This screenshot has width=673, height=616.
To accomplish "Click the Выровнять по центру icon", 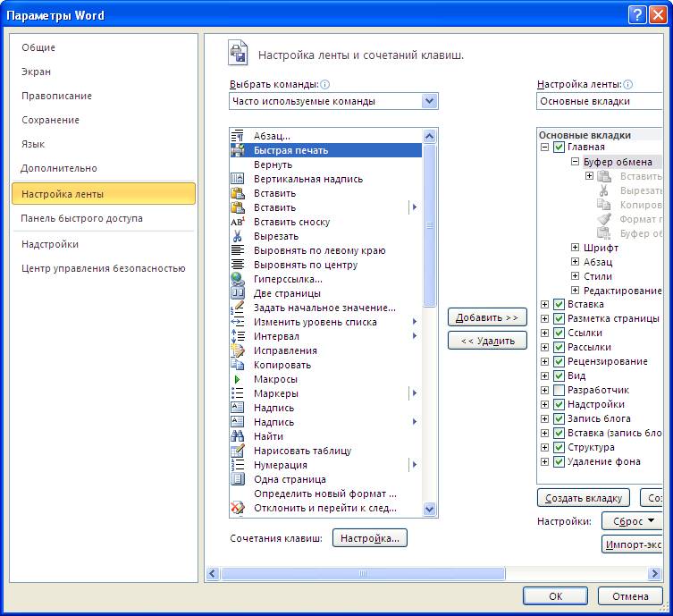I will (238, 265).
